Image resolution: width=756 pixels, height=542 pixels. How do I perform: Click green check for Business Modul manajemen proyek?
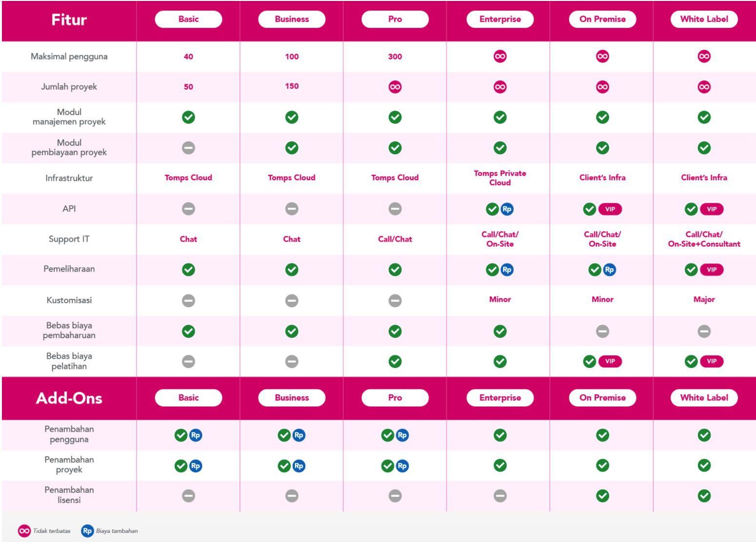pyautogui.click(x=292, y=117)
